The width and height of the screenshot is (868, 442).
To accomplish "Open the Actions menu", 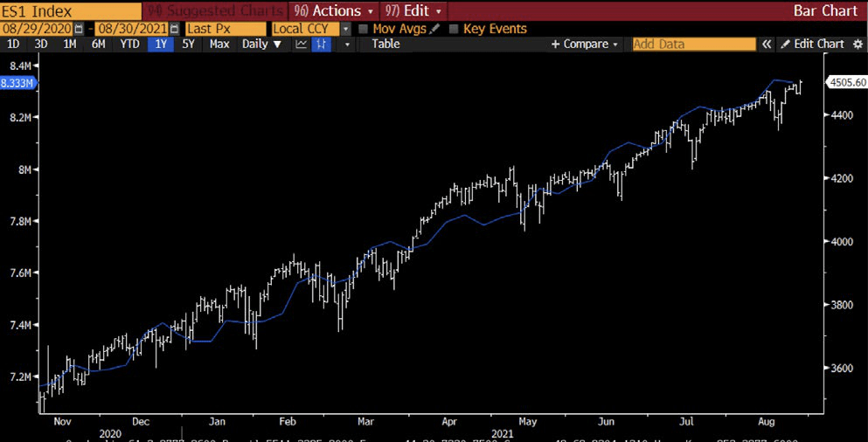I will pyautogui.click(x=335, y=10).
